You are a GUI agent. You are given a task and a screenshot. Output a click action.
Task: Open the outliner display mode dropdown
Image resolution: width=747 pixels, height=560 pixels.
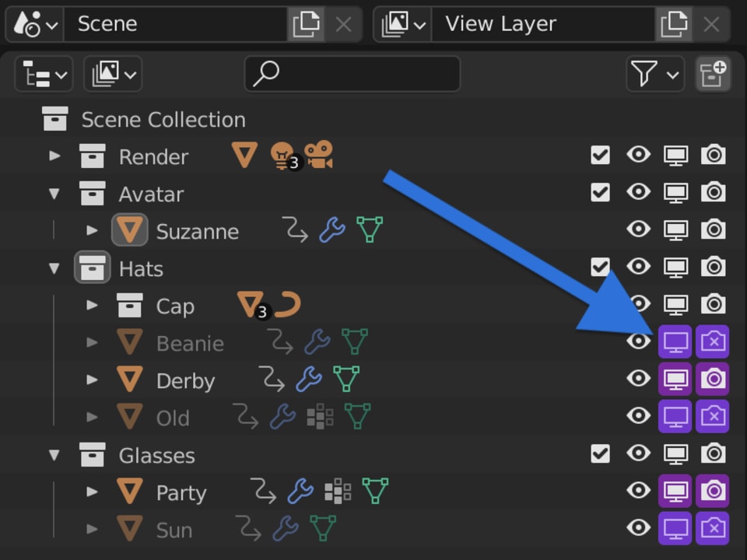(44, 74)
